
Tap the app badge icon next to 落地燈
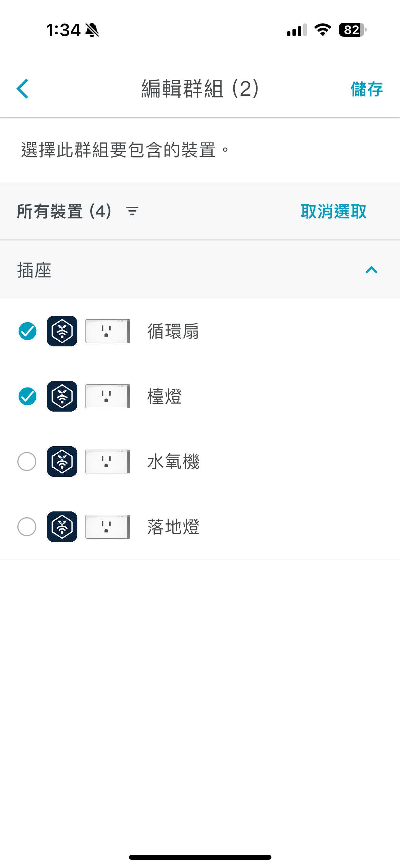pos(62,527)
